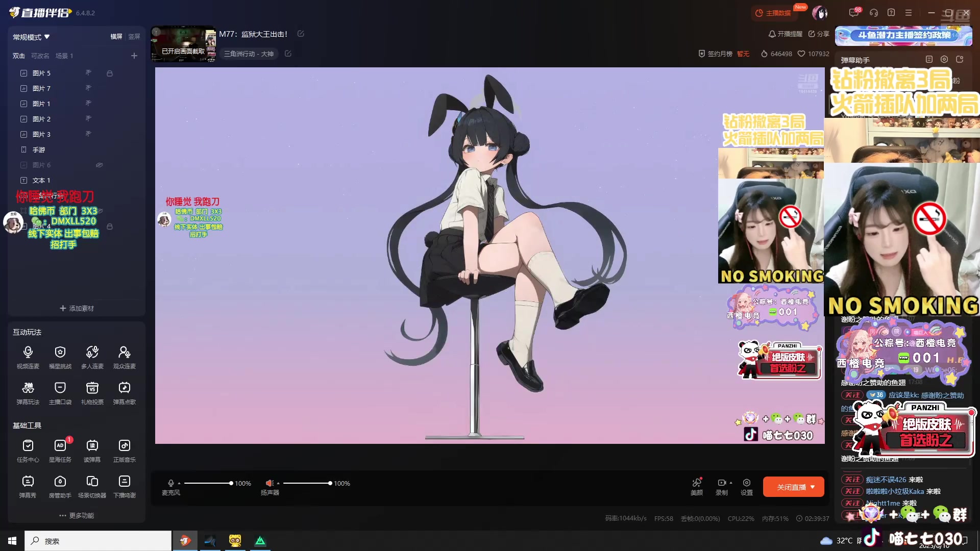Open 美颜 beauty filter settings

point(697,487)
